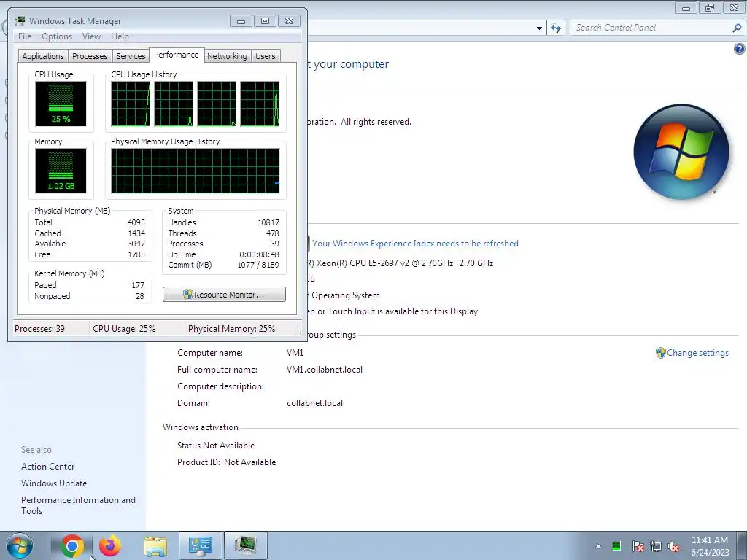Image resolution: width=747 pixels, height=560 pixels.
Task: Switch to the Networking tab
Action: point(227,56)
